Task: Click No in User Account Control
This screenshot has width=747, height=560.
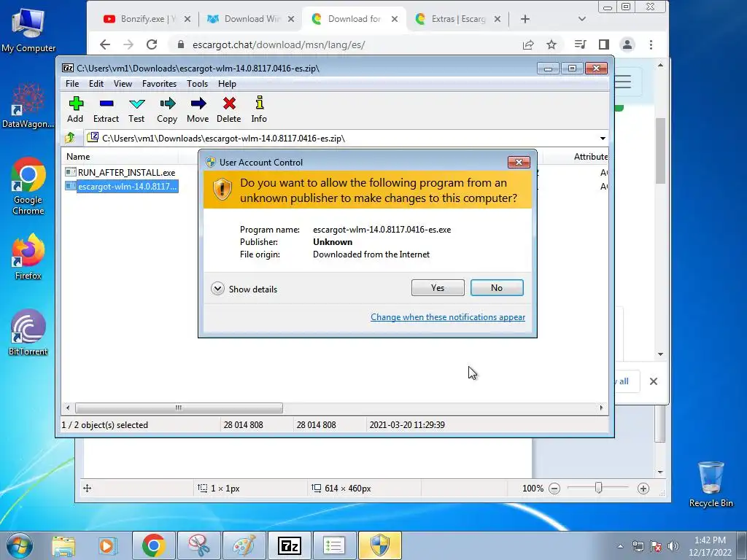Action: [x=497, y=287]
